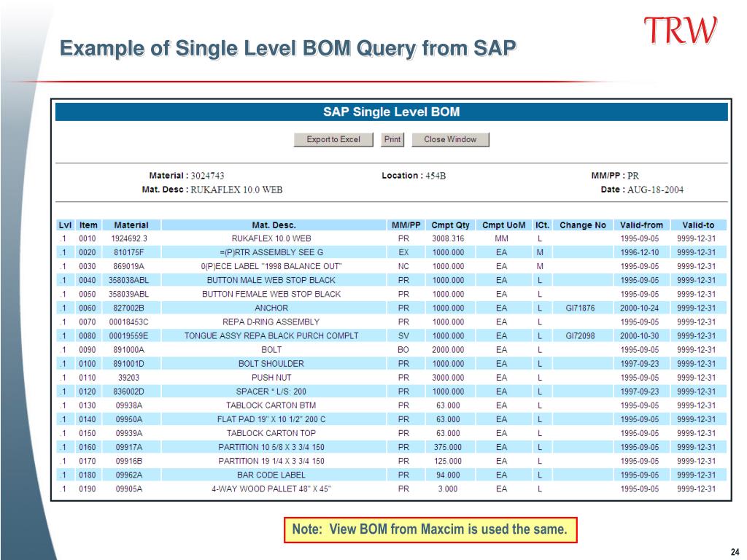
Task: Click material number 1924692.3
Action: 129,238
